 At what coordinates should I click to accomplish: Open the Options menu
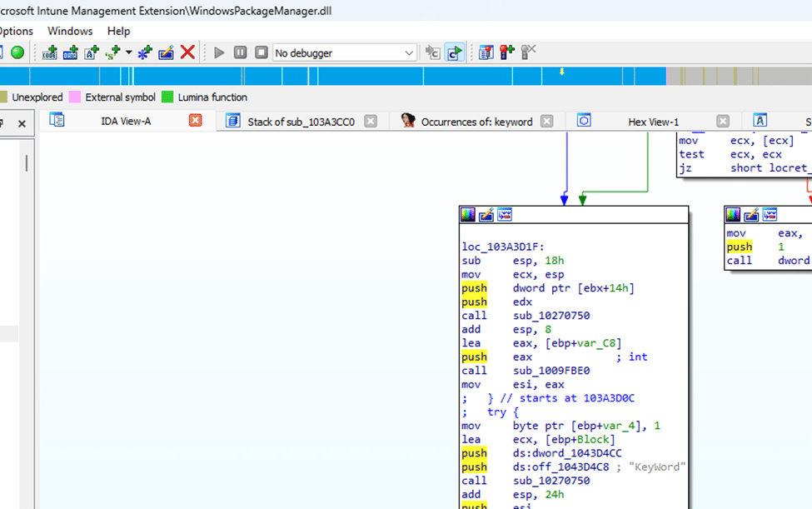(16, 31)
